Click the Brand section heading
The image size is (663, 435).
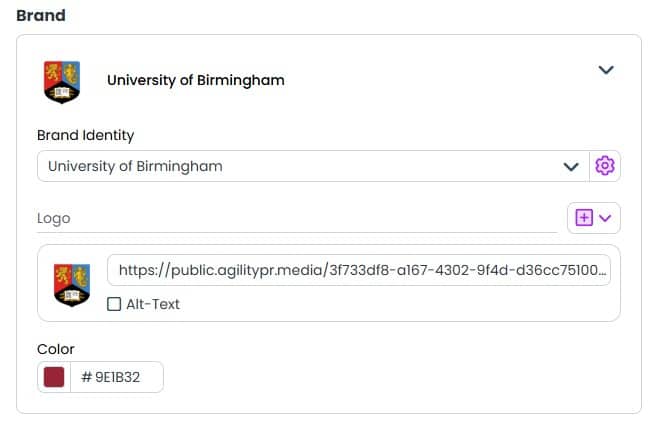point(41,15)
